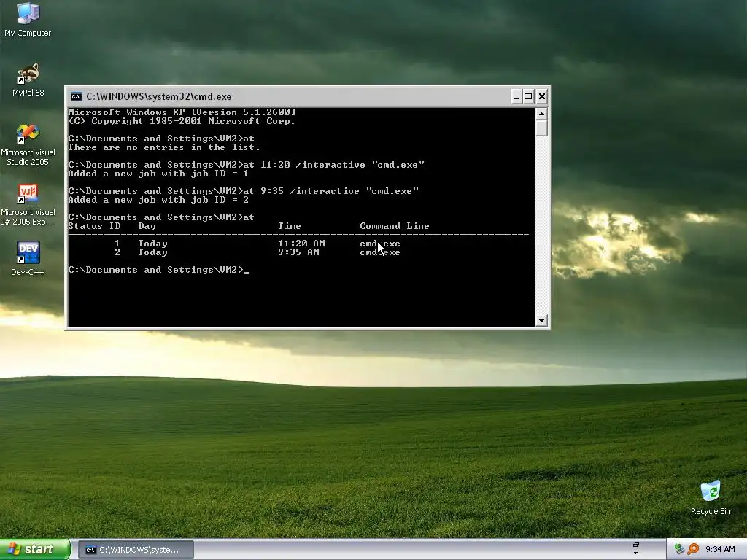This screenshot has width=747, height=560.
Task: Select the MyPal 68 desktop shortcut
Action: 28,79
